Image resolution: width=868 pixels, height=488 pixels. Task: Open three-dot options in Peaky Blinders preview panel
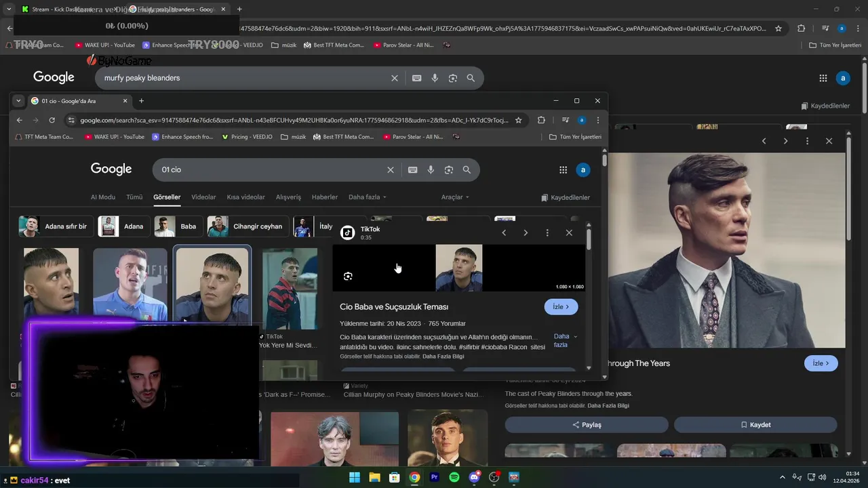[x=807, y=141]
